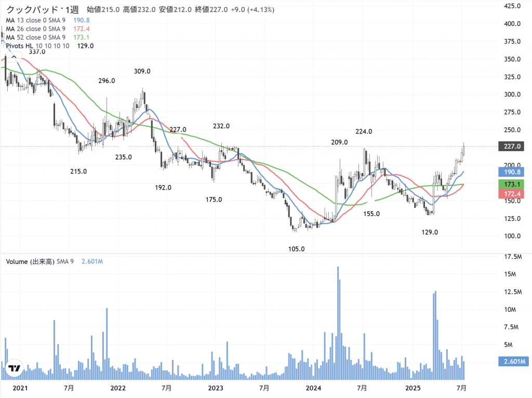Click the 10M volume axis label
This screenshot has width=532, height=398.
[510, 310]
